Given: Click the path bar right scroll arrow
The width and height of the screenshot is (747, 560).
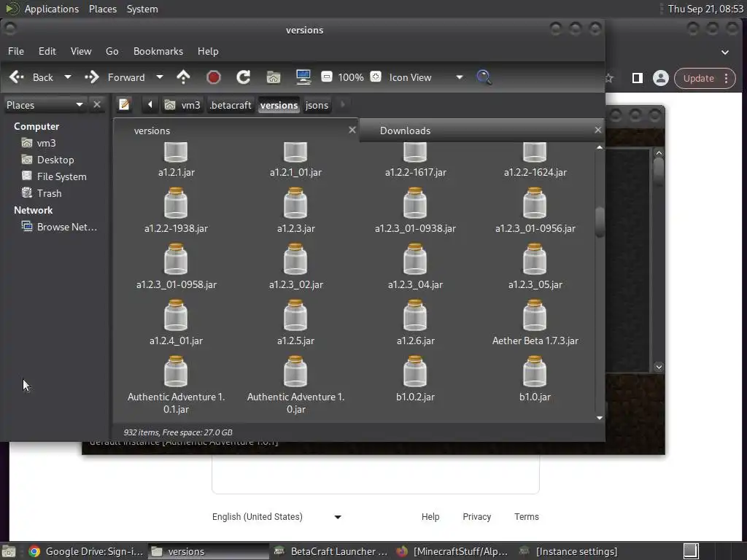Looking at the screenshot, I should pyautogui.click(x=342, y=104).
